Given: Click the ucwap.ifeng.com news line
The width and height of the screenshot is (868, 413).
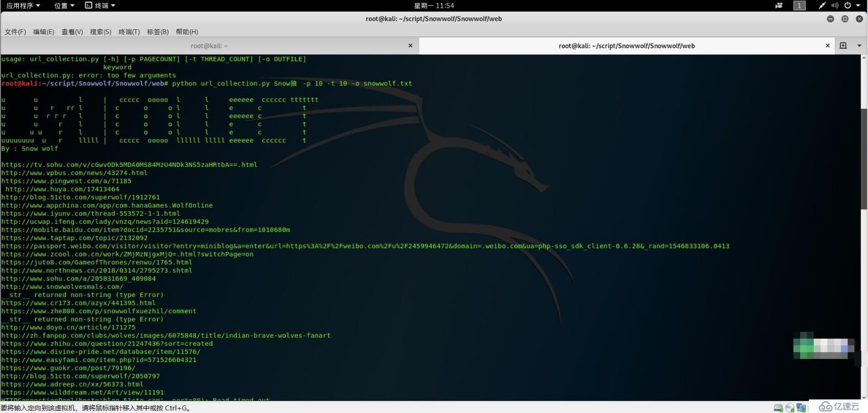Looking at the screenshot, I should click(x=105, y=222).
